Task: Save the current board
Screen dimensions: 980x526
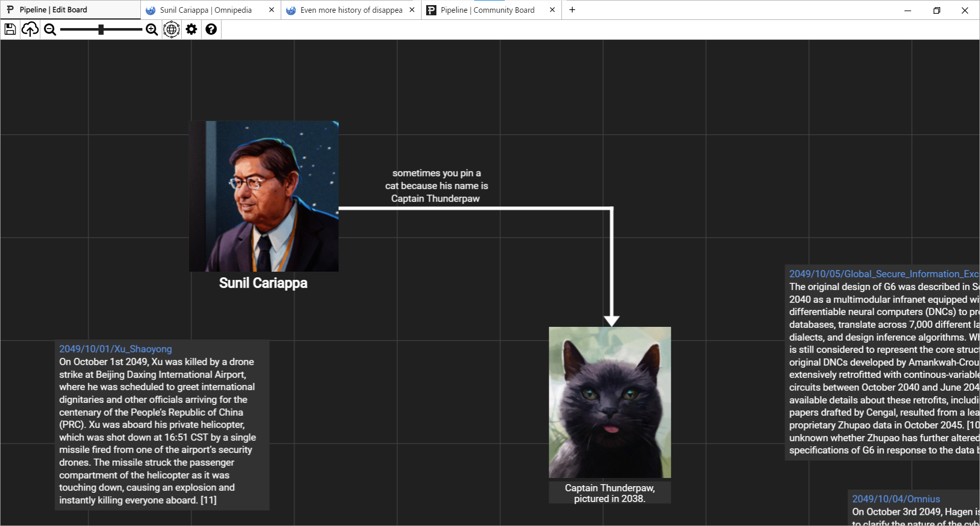Action: [x=10, y=29]
